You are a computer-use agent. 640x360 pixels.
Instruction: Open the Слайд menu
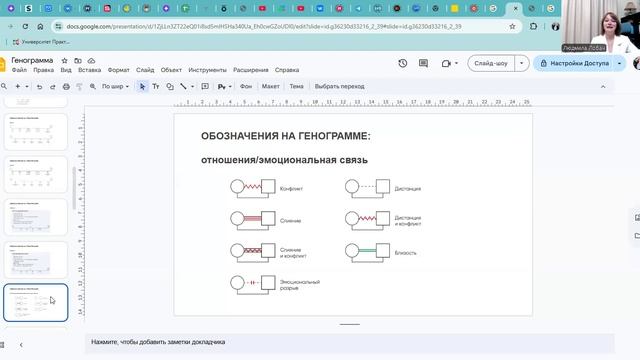[145, 70]
